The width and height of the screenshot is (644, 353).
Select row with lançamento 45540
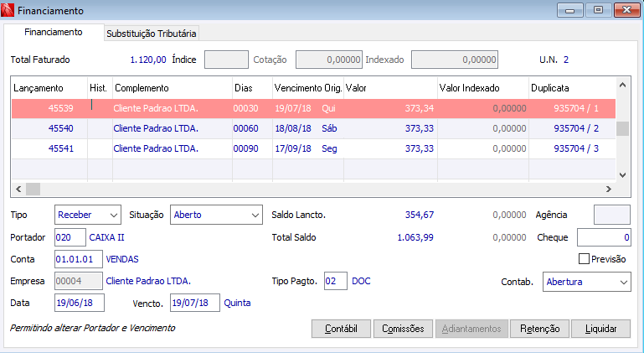[313, 128]
